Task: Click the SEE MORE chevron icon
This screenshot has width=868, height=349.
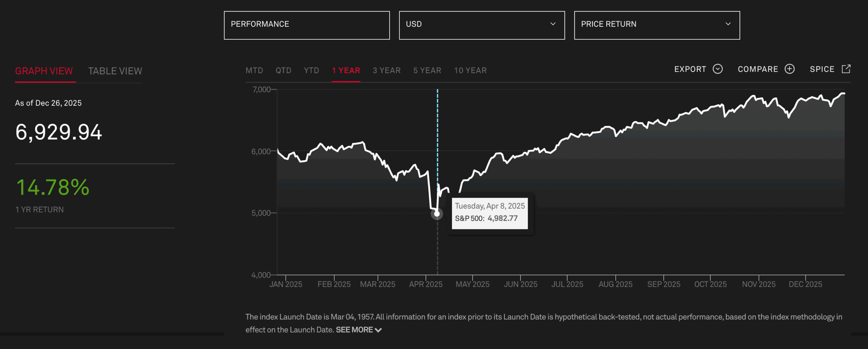Action: coord(378,330)
